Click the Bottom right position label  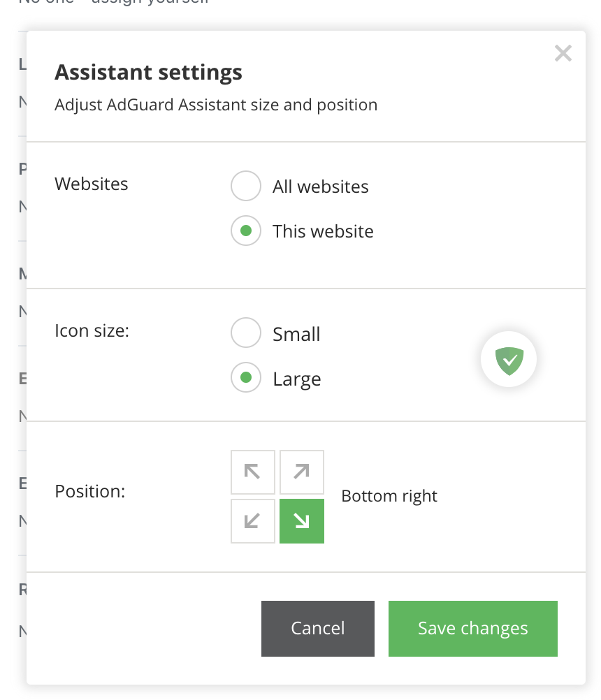388,496
